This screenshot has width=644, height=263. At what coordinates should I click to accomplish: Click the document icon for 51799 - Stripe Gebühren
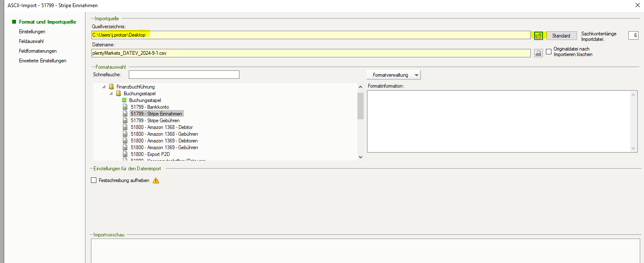125,121
